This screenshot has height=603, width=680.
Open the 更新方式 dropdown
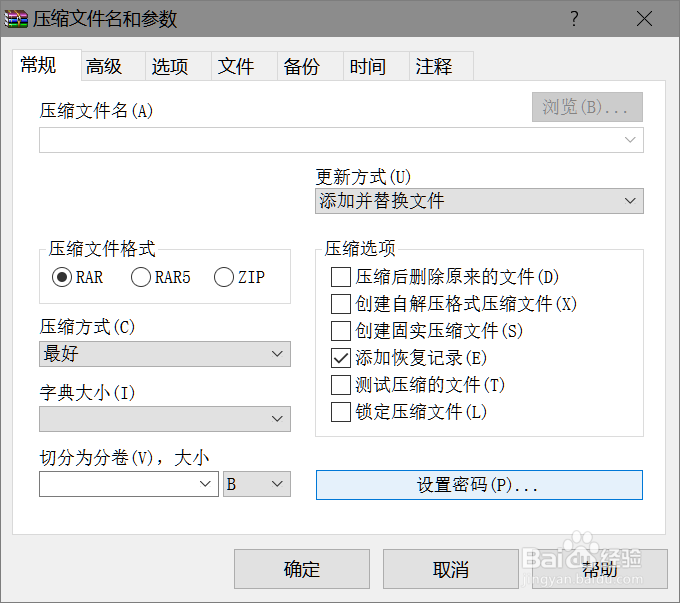(x=479, y=201)
